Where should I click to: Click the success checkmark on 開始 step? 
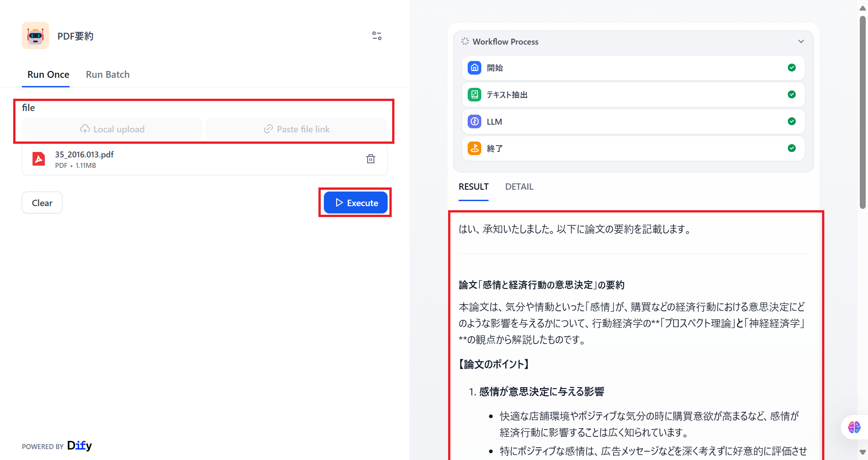[x=792, y=67]
